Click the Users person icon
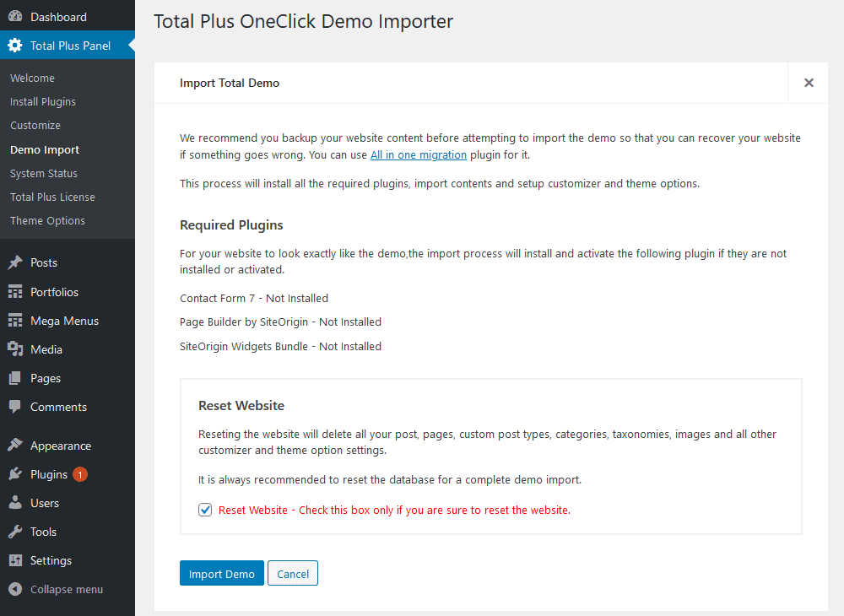The height and width of the screenshot is (616, 844). point(15,502)
